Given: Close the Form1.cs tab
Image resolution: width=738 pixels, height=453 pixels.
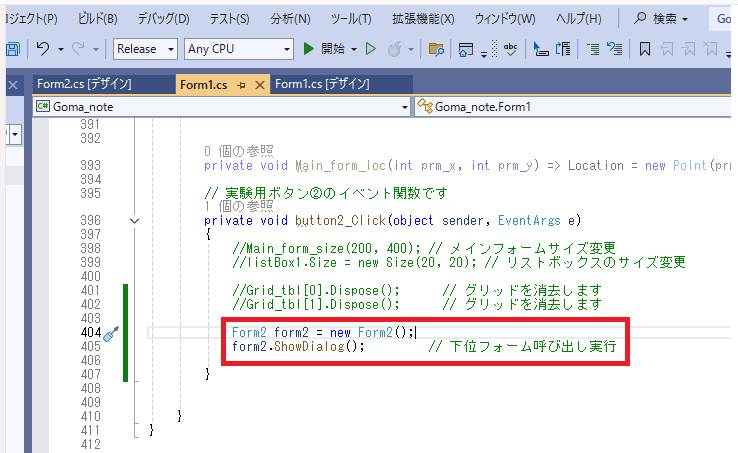Looking at the screenshot, I should tap(261, 85).
